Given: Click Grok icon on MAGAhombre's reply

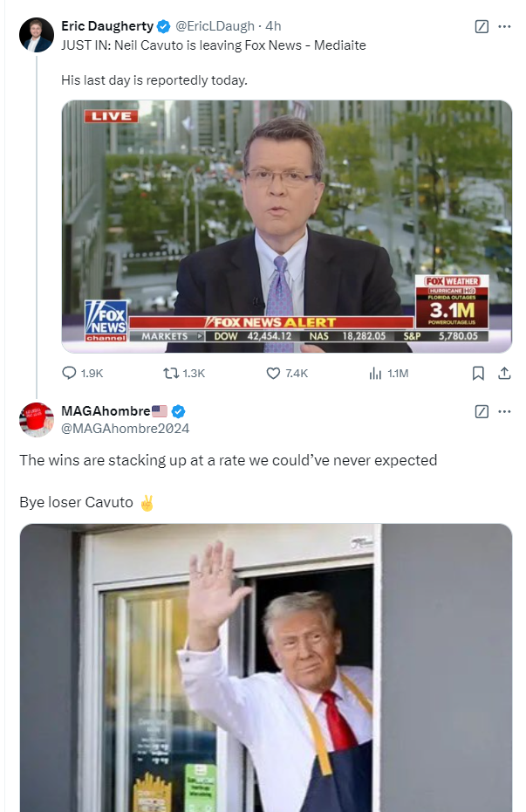Looking at the screenshot, I should coord(482,412).
